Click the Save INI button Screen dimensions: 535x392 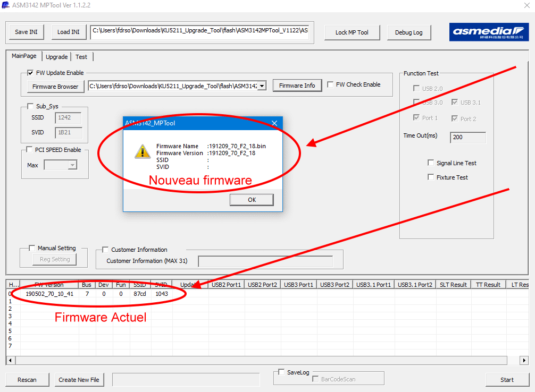[26, 32]
